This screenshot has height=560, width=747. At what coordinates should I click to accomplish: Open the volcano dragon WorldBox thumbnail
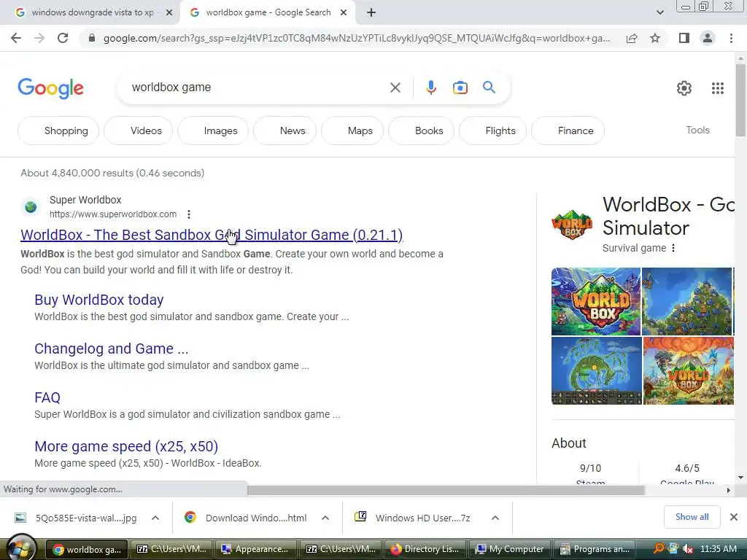[689, 371]
